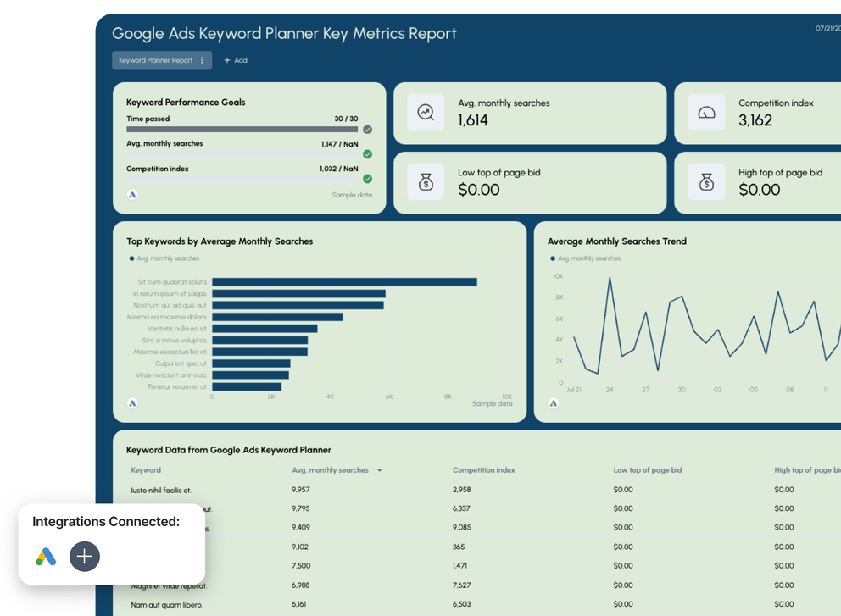841x616 pixels.
Task: Click the 2,958 competition index cell
Action: [x=462, y=490]
